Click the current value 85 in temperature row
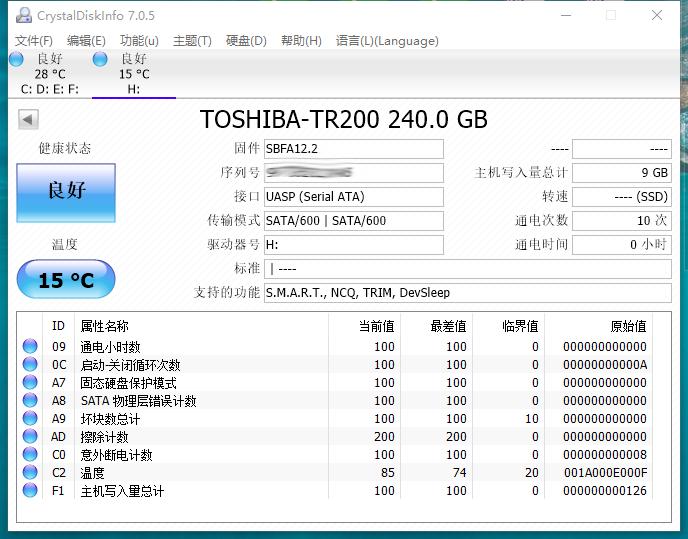Image resolution: width=688 pixels, height=539 pixels. coord(388,473)
